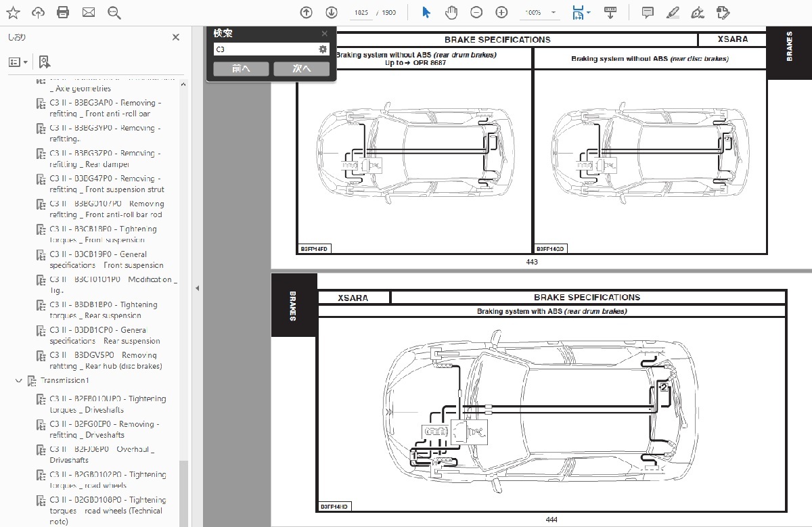Star this file with the bookmark star icon
Image resolution: width=812 pixels, height=527 pixels.
point(13,12)
